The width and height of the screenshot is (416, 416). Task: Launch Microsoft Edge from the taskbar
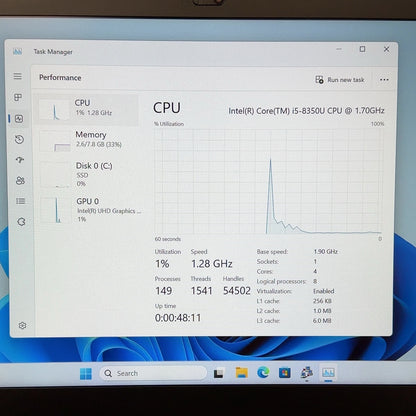click(263, 372)
